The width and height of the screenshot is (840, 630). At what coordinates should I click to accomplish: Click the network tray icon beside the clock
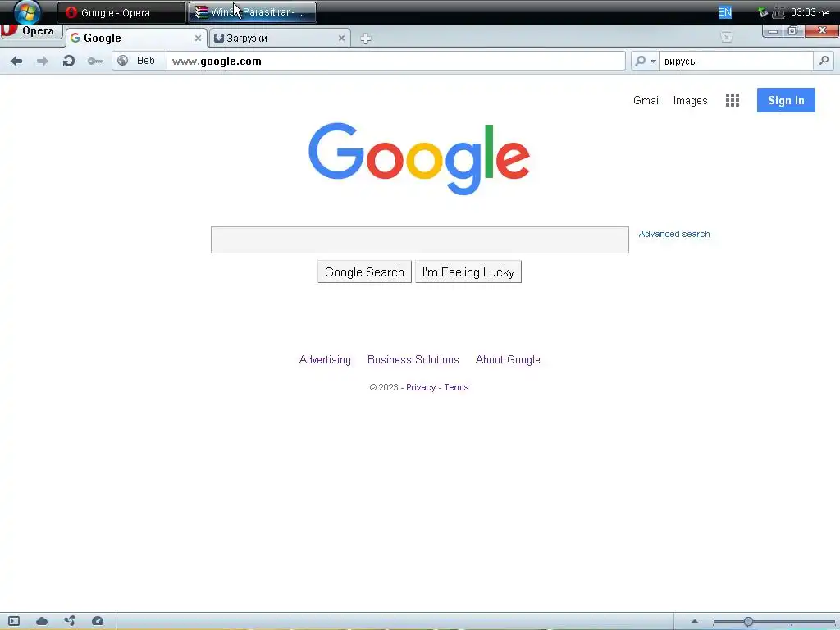pyautogui.click(x=778, y=12)
